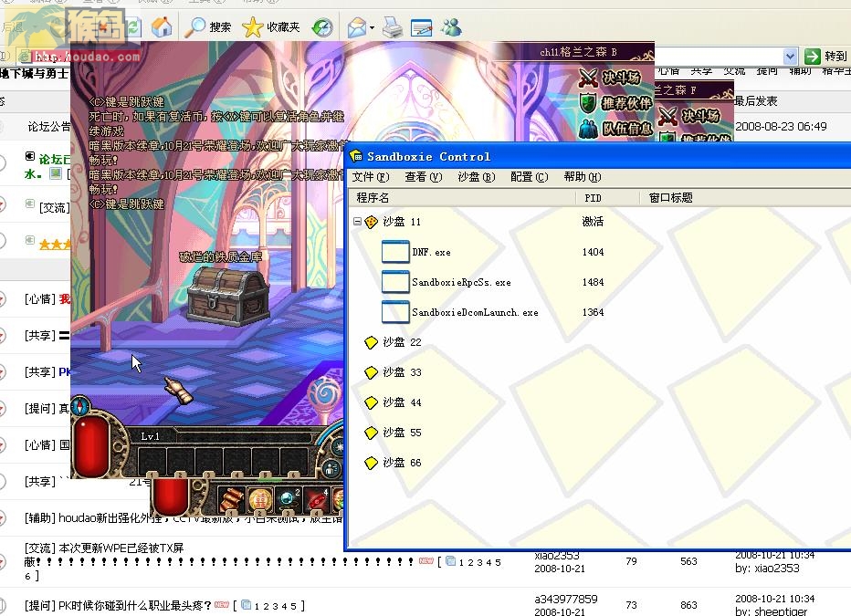851x616 pixels.
Task: Click the Search magnifier toolbar button
Action: click(x=207, y=27)
